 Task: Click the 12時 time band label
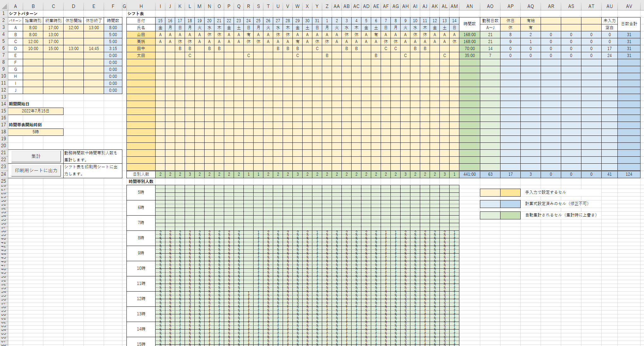click(141, 299)
